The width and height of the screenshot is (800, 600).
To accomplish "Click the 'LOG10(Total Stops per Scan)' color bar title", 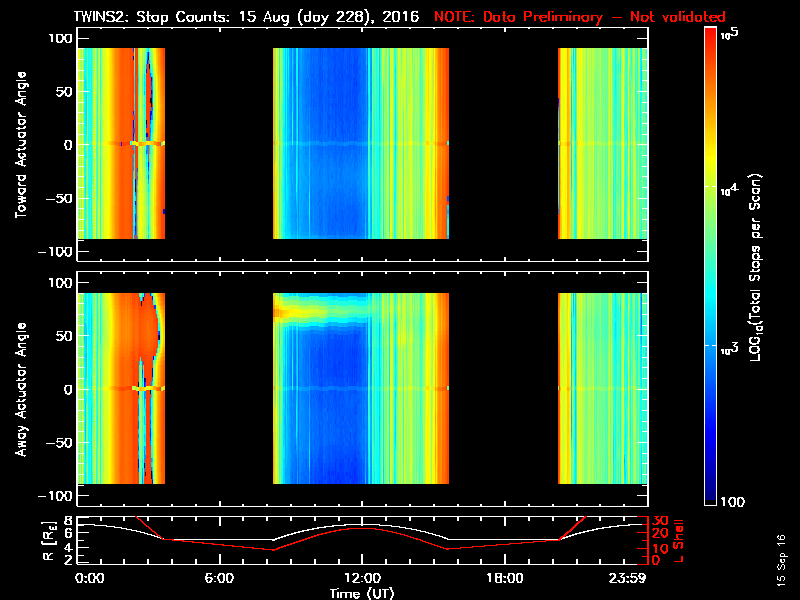I will [x=760, y=268].
